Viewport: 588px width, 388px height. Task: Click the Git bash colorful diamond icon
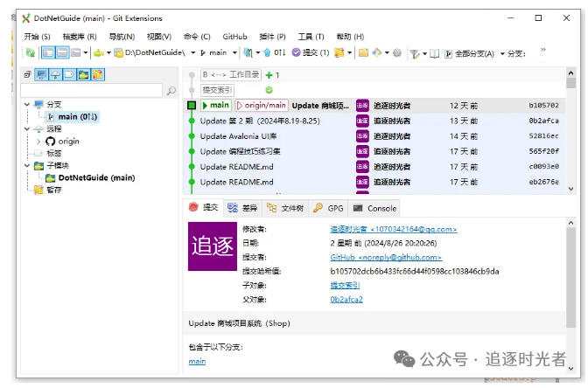click(x=377, y=52)
